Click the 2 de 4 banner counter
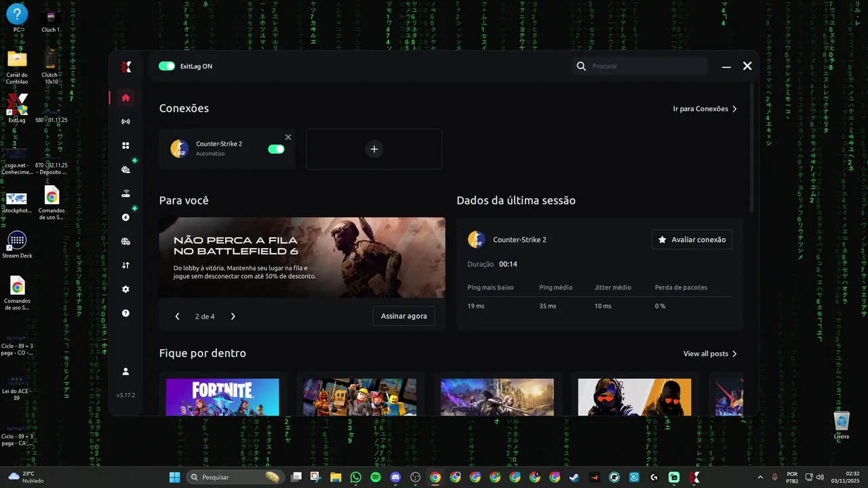868x488 pixels. coord(205,317)
